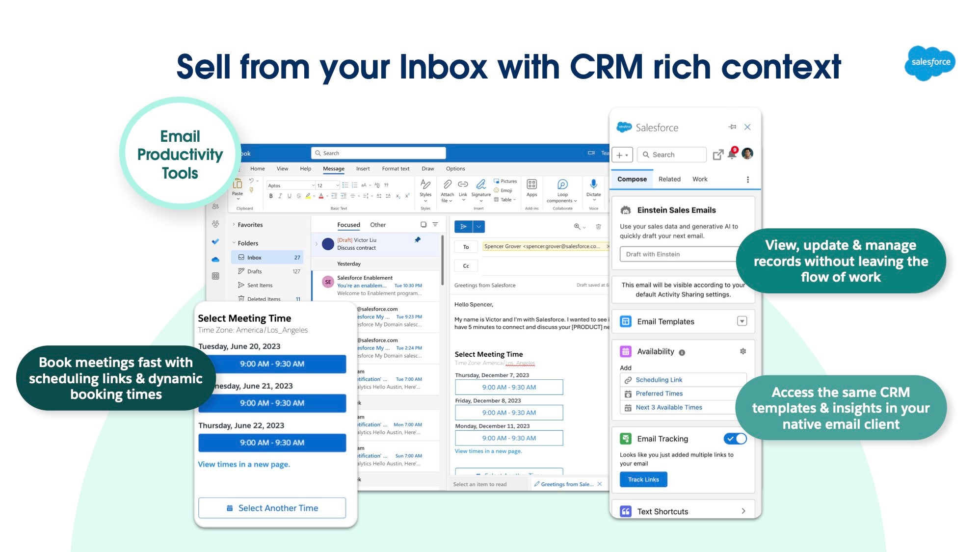980x552 pixels.
Task: Pin the Salesforce side panel
Action: click(x=732, y=127)
